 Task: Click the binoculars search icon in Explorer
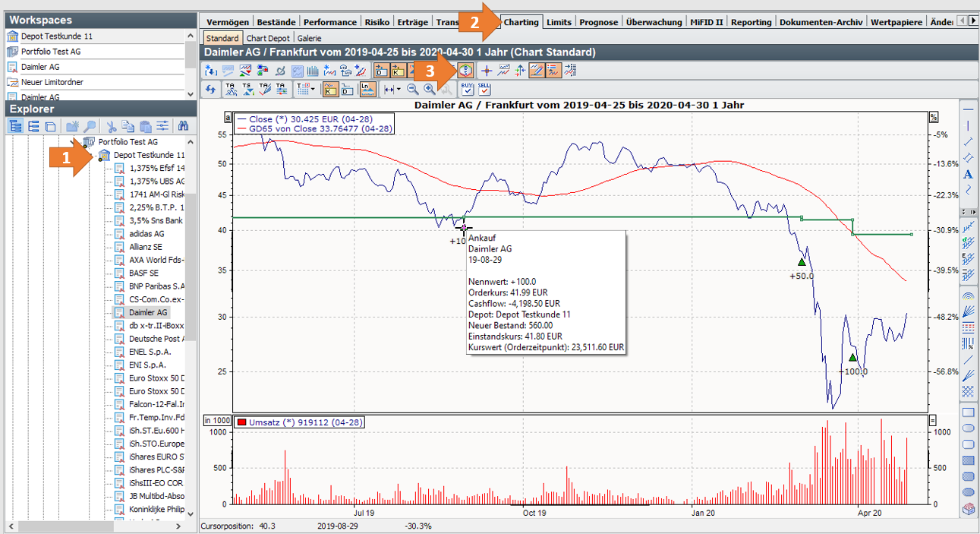pyautogui.click(x=183, y=126)
